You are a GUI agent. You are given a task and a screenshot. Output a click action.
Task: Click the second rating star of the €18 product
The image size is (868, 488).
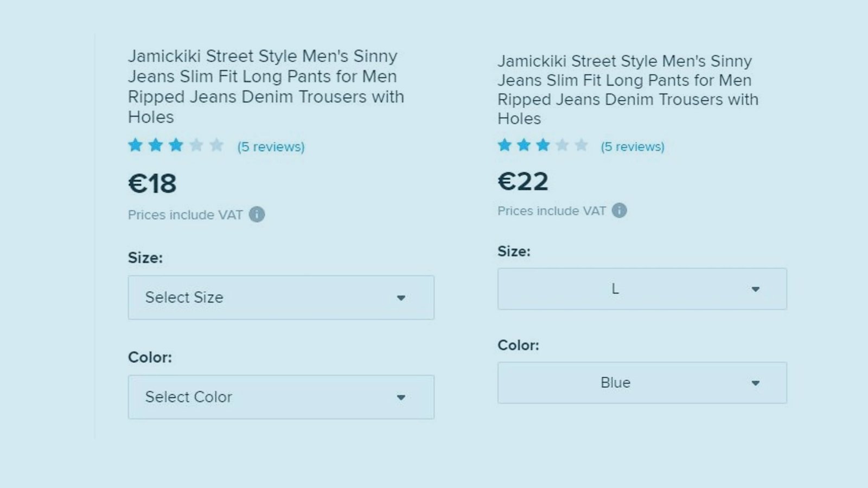tap(156, 145)
